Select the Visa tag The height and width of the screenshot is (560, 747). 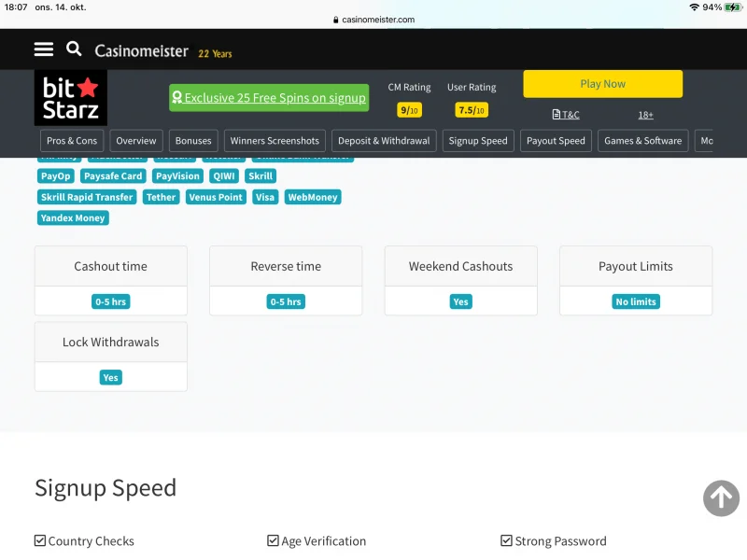click(x=265, y=197)
